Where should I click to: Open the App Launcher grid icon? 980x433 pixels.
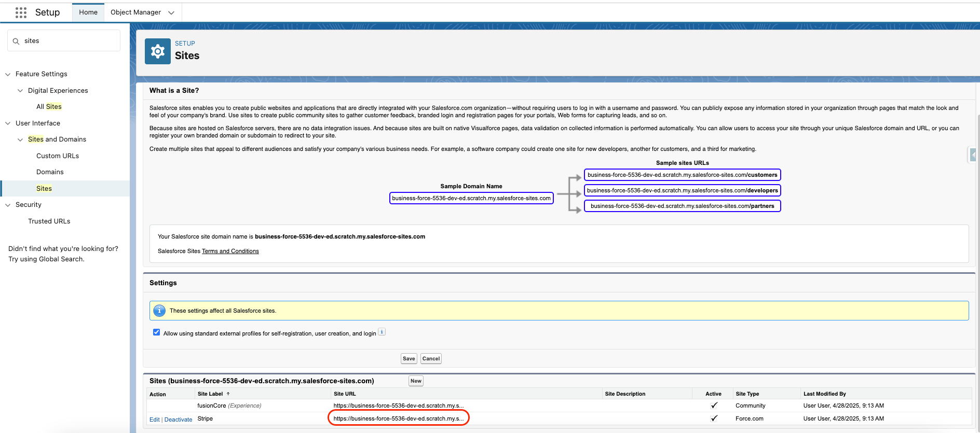pos(21,12)
